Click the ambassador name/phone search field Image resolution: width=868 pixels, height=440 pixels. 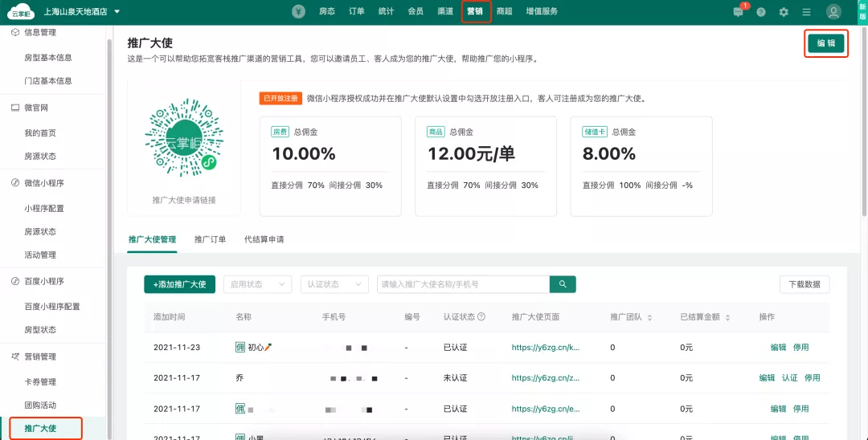pos(463,284)
